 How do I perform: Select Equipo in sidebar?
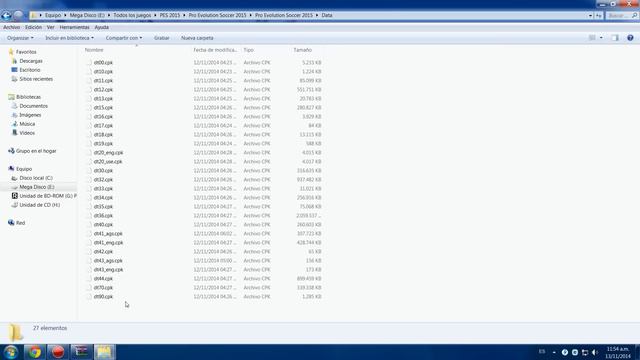pyautogui.click(x=24, y=169)
